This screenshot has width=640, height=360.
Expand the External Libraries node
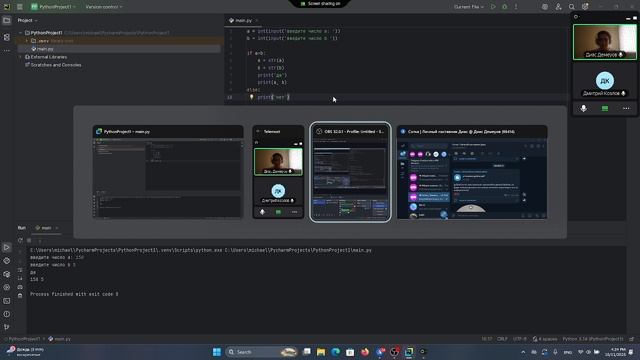tap(20, 57)
